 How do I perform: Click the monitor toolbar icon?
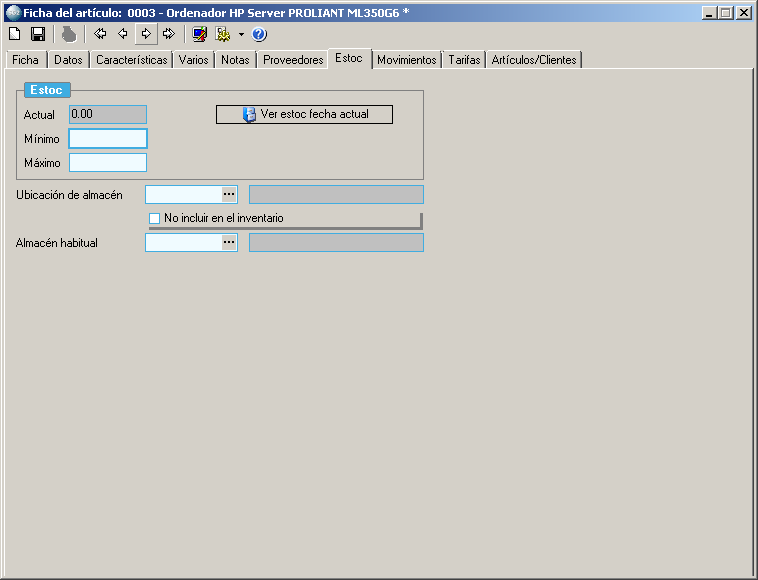click(199, 34)
